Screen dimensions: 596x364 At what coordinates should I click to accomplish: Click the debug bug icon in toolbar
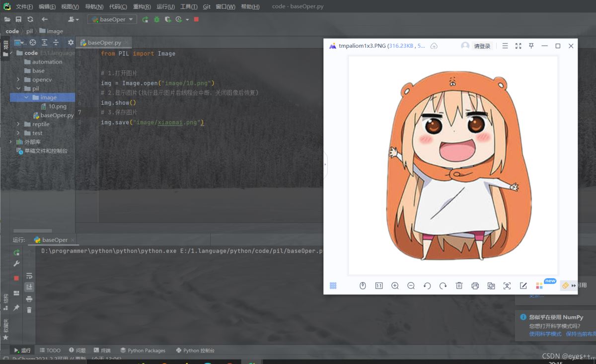[x=156, y=19]
